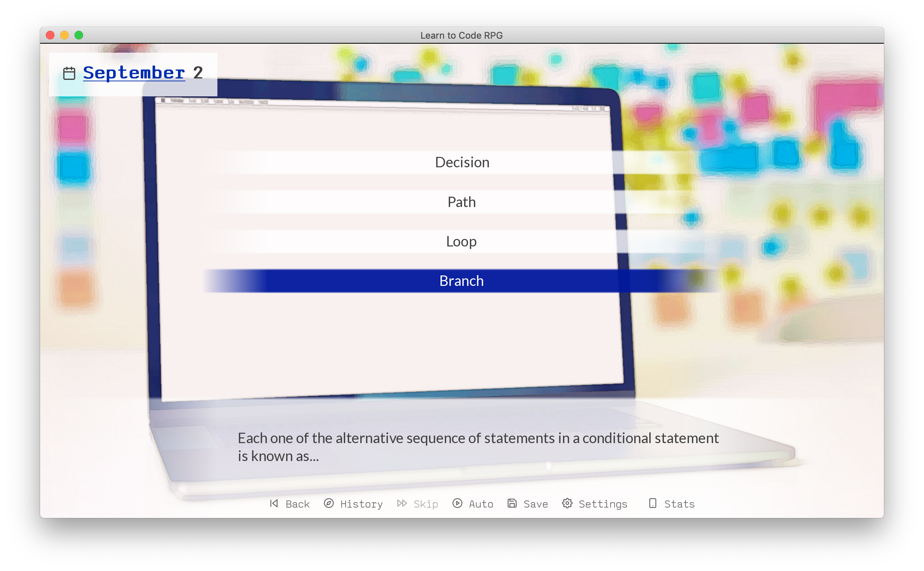Click the Learn to Code RPG title bar
Image resolution: width=924 pixels, height=571 pixels.
pos(461,35)
